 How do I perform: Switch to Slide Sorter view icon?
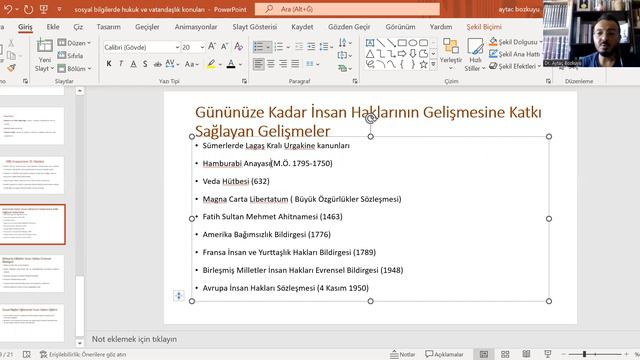[x=505, y=354]
